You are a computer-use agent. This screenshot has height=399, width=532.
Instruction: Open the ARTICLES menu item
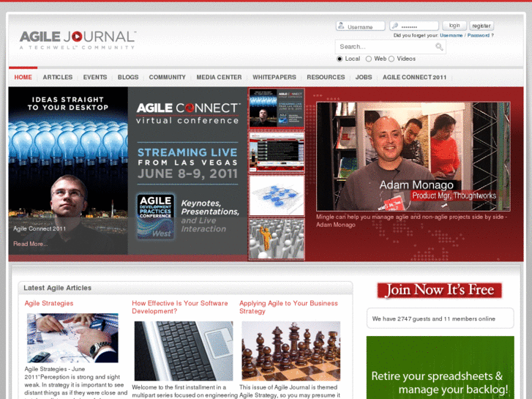pos(58,77)
